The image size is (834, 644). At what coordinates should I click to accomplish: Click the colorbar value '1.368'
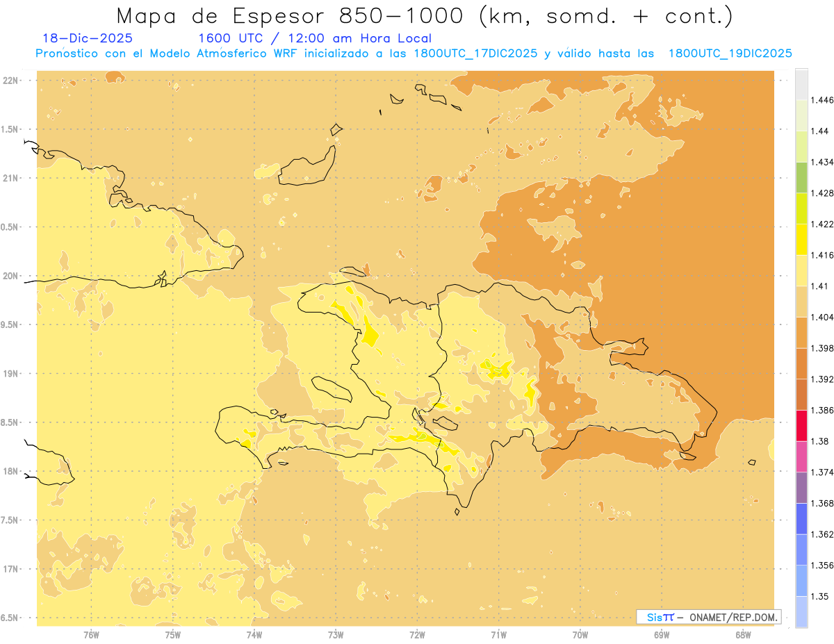tap(821, 504)
